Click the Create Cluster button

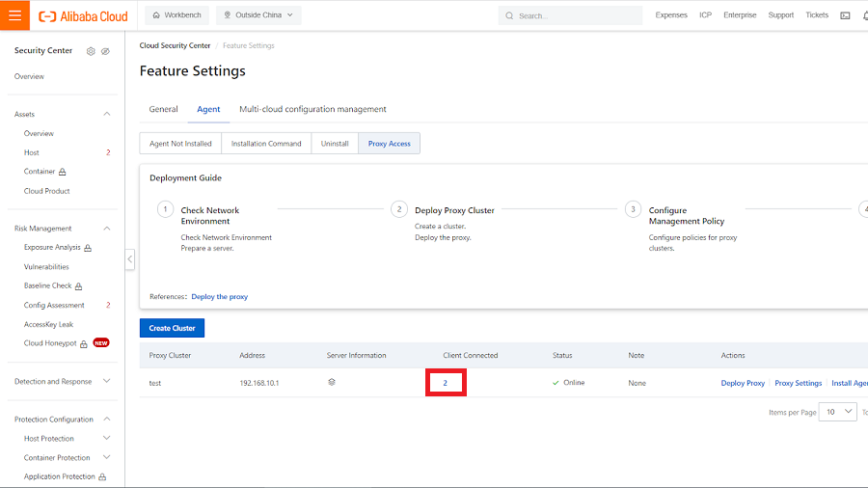172,328
